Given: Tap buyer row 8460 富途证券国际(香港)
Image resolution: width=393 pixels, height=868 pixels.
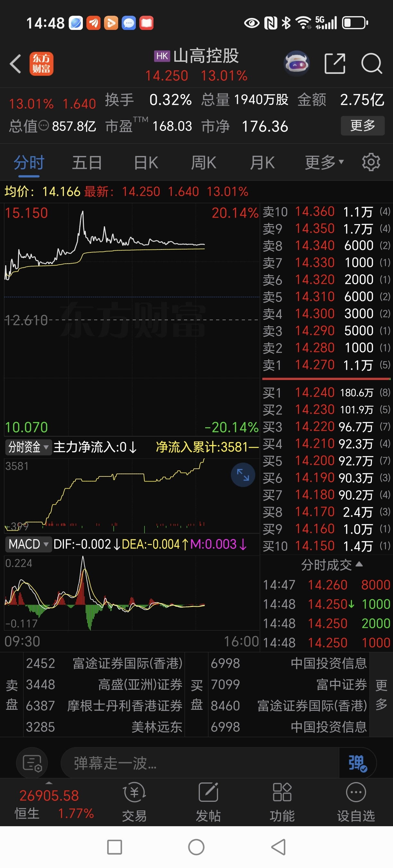Looking at the screenshot, I should (289, 706).
